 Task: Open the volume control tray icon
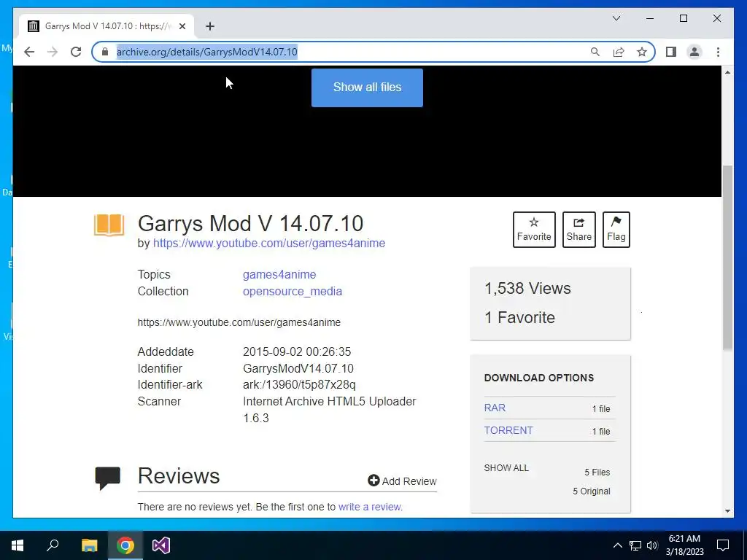(x=652, y=545)
